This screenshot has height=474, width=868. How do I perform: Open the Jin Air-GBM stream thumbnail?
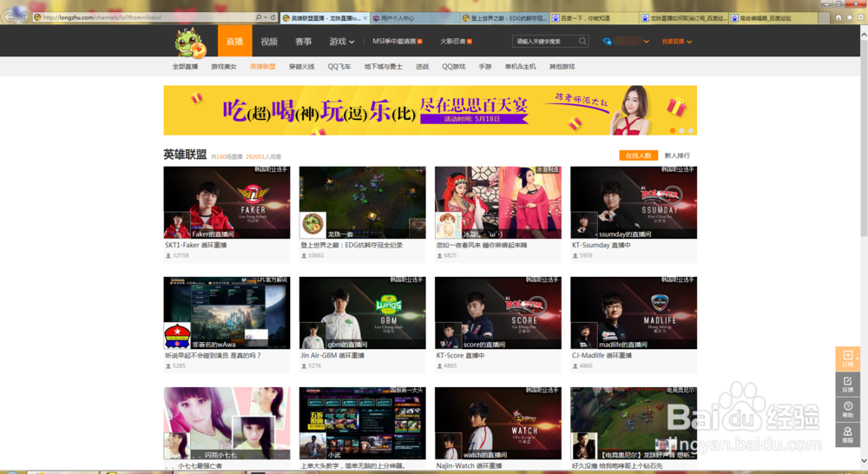point(363,313)
